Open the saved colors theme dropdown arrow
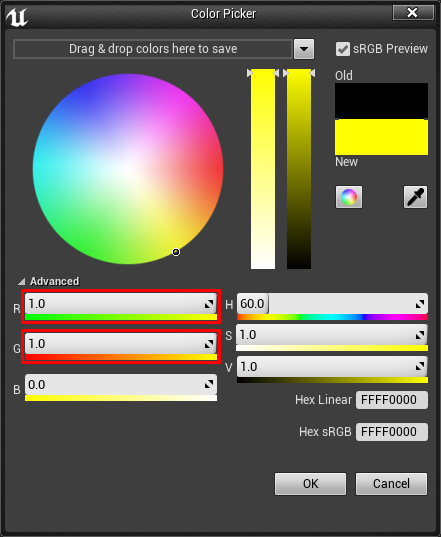 pos(304,49)
